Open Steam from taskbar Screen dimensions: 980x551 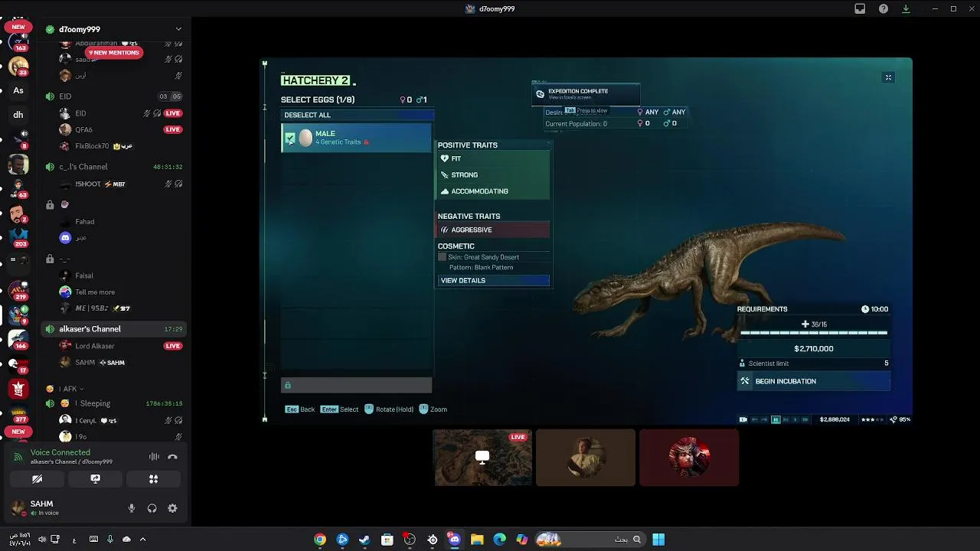(364, 540)
